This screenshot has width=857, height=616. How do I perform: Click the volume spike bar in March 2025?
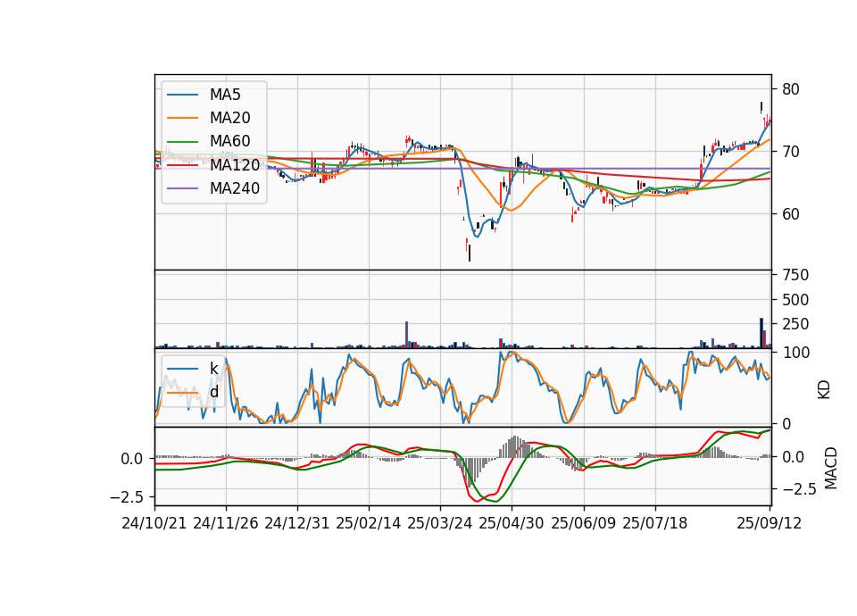(407, 335)
